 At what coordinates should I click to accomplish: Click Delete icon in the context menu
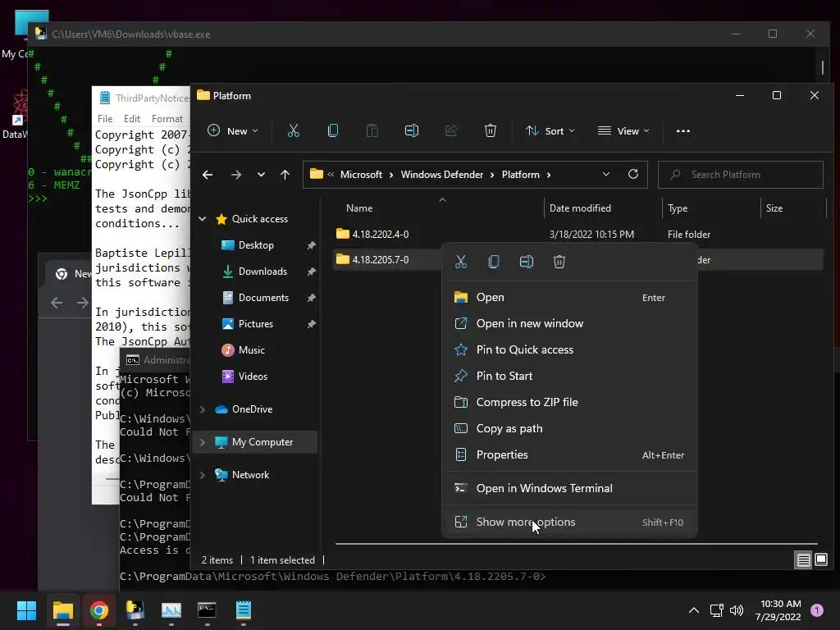pyautogui.click(x=559, y=262)
